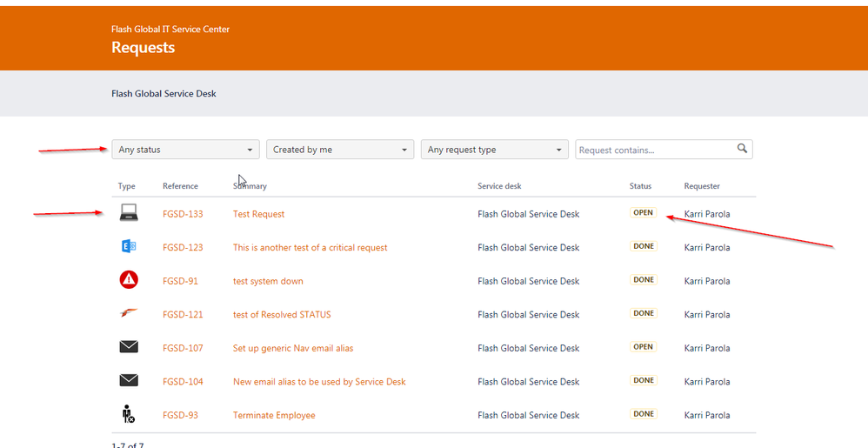The width and height of the screenshot is (868, 448).
Task: Open test of Resolved STATUS summary
Action: [282, 315]
